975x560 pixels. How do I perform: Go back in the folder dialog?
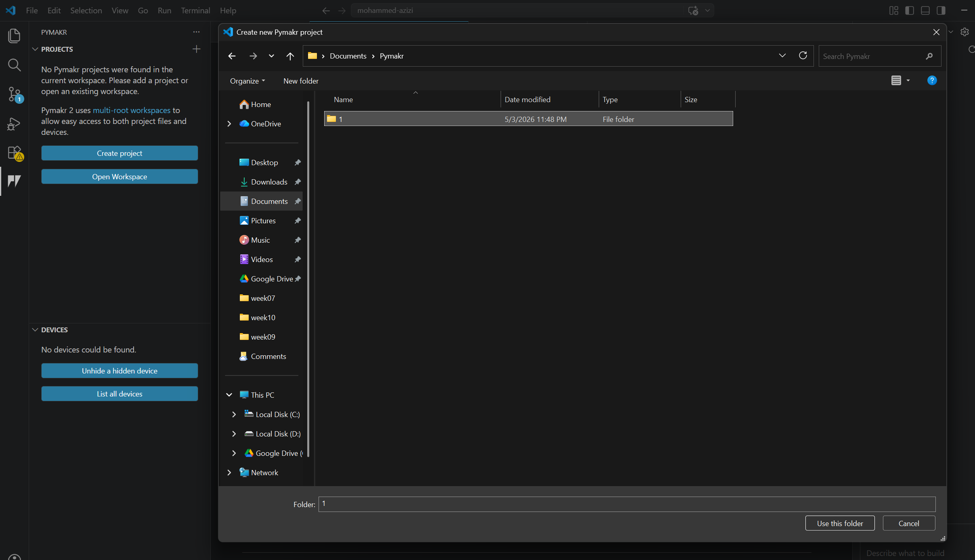click(232, 56)
